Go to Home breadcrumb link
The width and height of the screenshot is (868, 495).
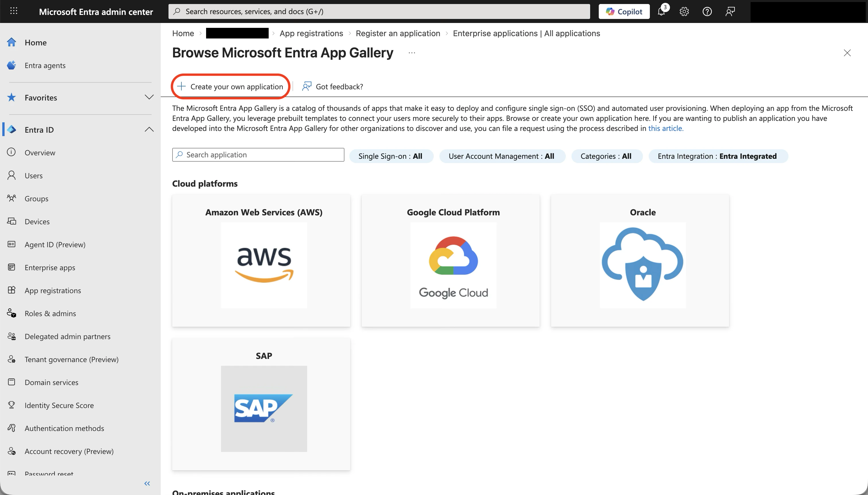(183, 33)
